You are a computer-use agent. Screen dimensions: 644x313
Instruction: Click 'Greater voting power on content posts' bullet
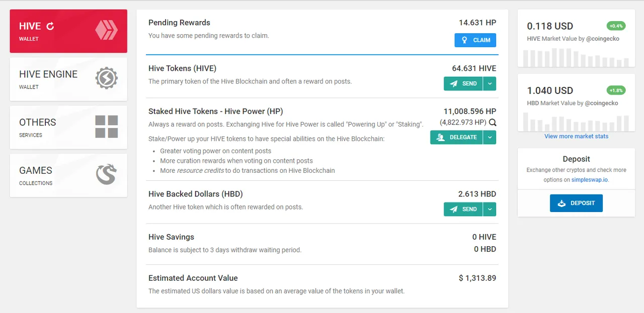click(x=215, y=151)
